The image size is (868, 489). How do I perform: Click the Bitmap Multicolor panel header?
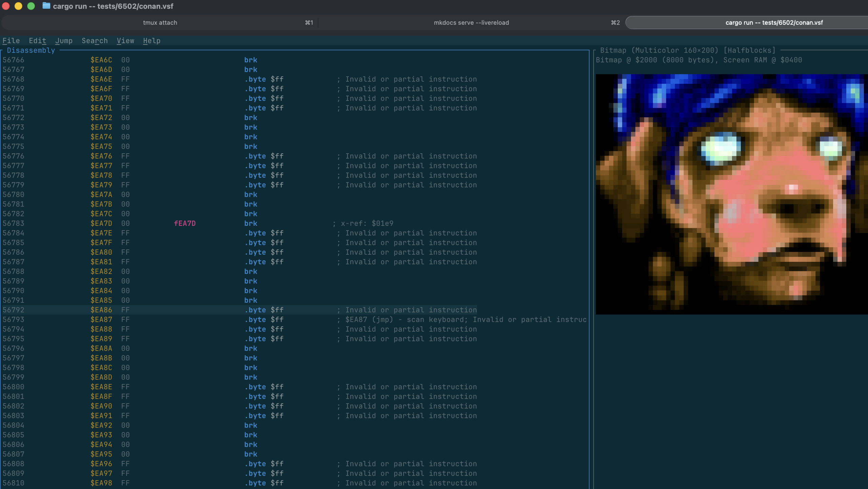click(687, 50)
